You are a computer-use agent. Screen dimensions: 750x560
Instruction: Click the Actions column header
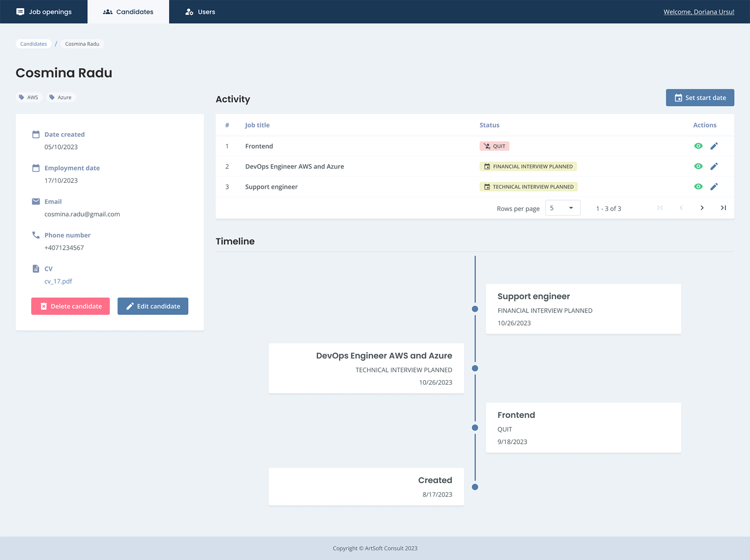[x=705, y=125]
